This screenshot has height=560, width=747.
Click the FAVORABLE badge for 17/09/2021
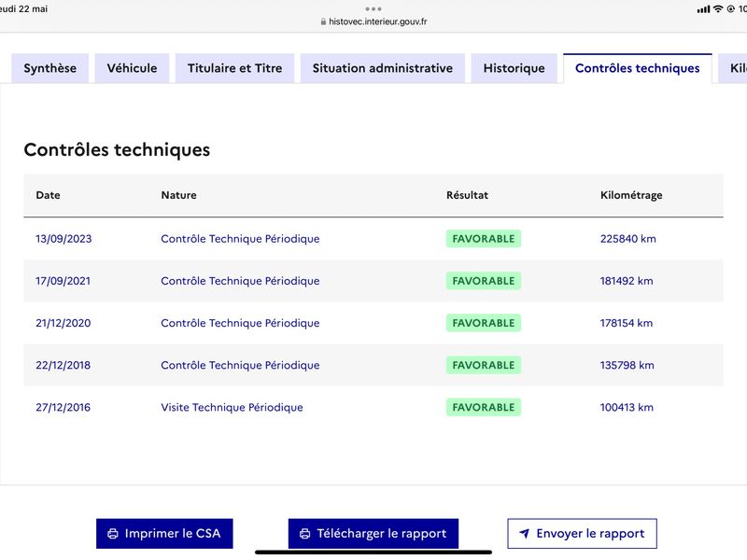point(483,281)
